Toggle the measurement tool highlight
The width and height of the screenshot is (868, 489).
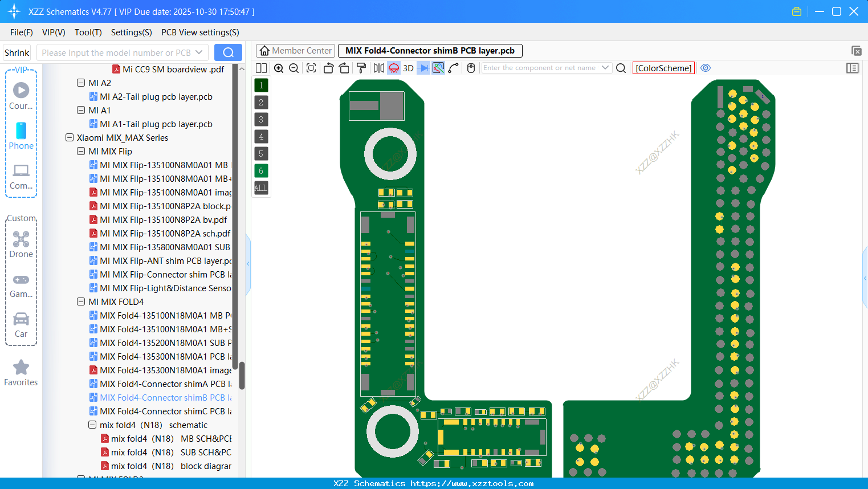click(437, 68)
